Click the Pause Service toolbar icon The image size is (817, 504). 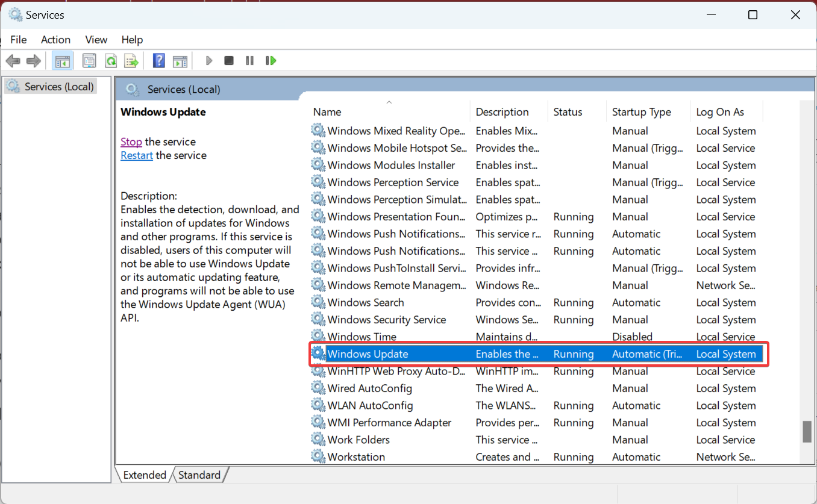tap(249, 61)
